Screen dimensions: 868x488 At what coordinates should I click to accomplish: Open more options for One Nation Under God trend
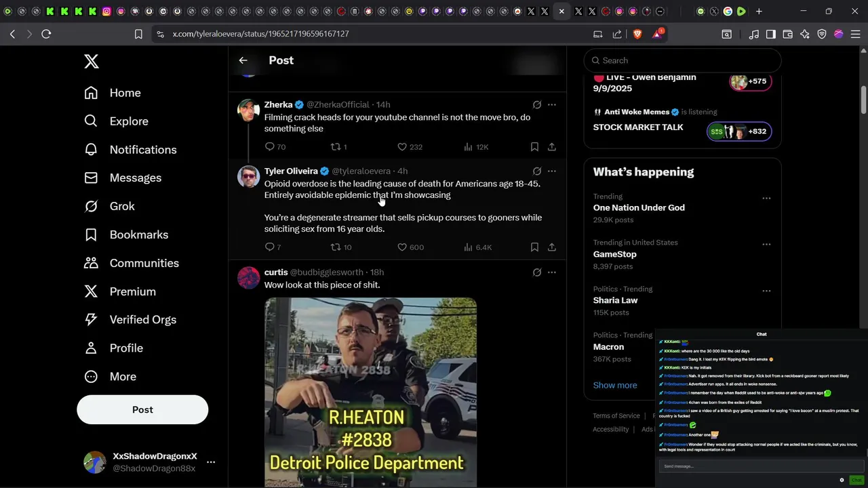(766, 198)
